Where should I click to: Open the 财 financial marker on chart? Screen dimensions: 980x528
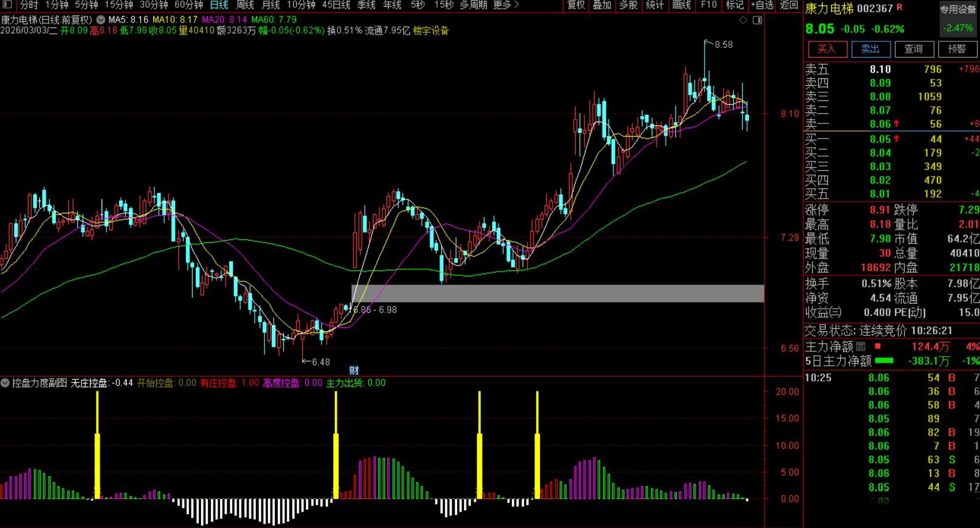354,370
